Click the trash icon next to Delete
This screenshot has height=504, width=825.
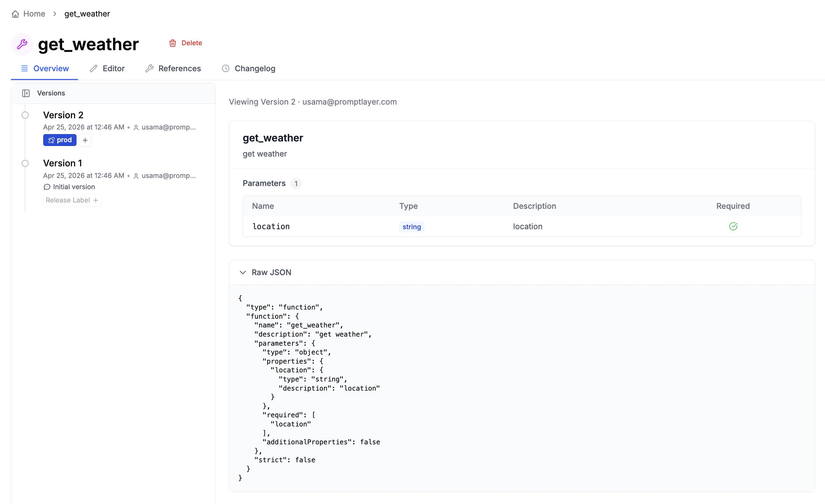tap(172, 43)
